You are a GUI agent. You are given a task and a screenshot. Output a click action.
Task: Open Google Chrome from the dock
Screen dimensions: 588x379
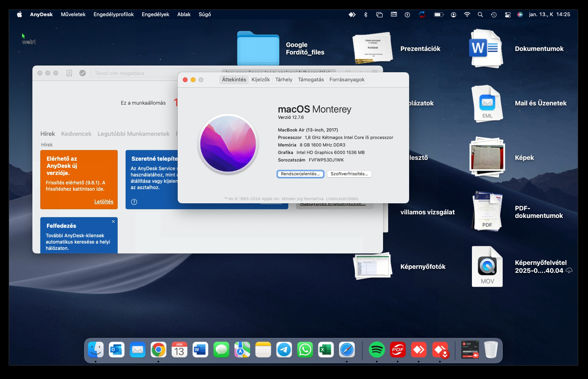pyautogui.click(x=158, y=350)
